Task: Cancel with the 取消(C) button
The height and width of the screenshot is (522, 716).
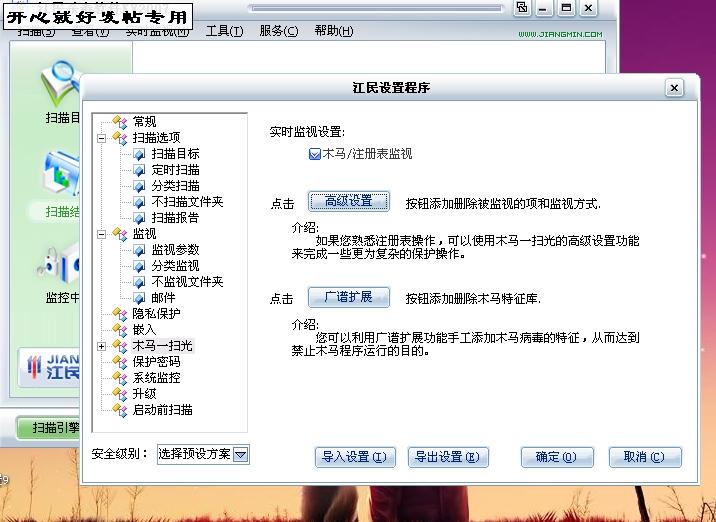Action: click(645, 457)
